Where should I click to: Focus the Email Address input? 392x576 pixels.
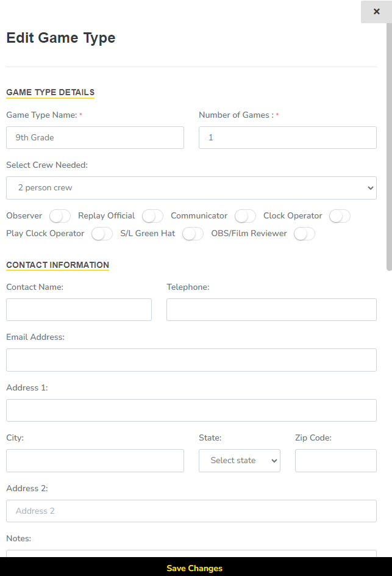[191, 360]
